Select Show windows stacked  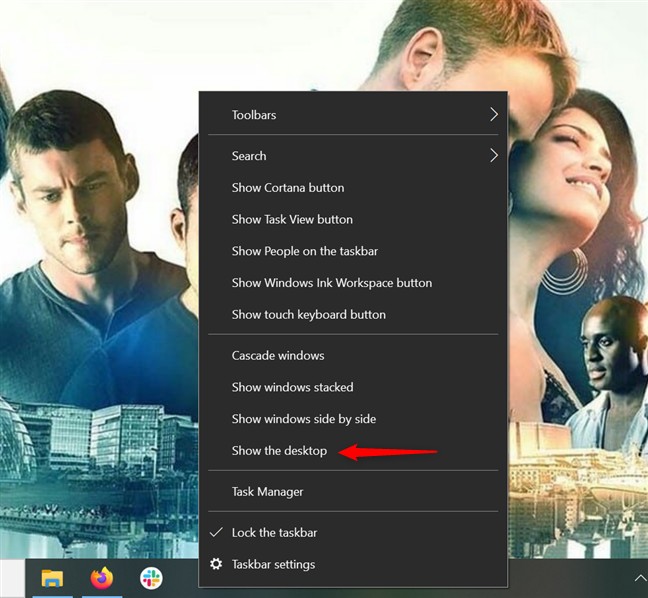[292, 387]
